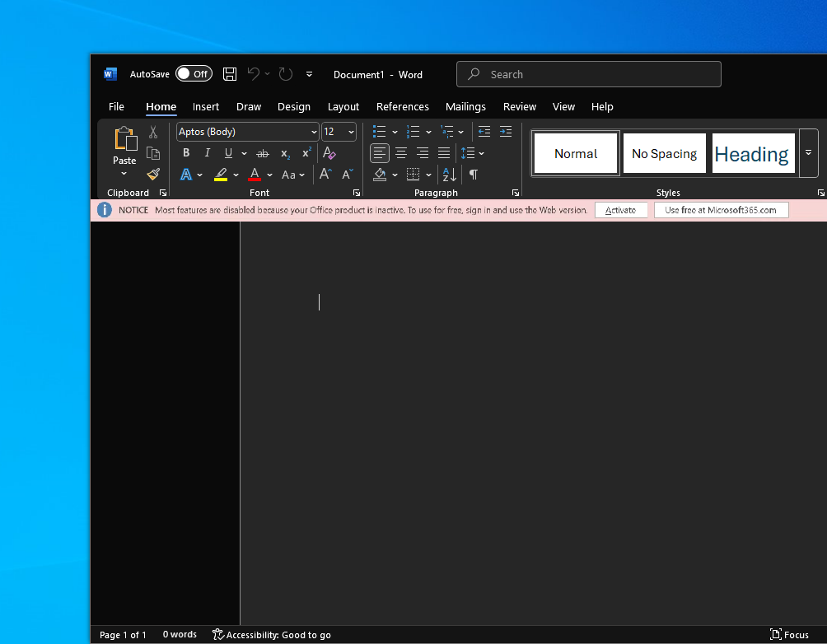Click the Clear All Formatting icon
Screen dimensions: 827x644
[329, 153]
